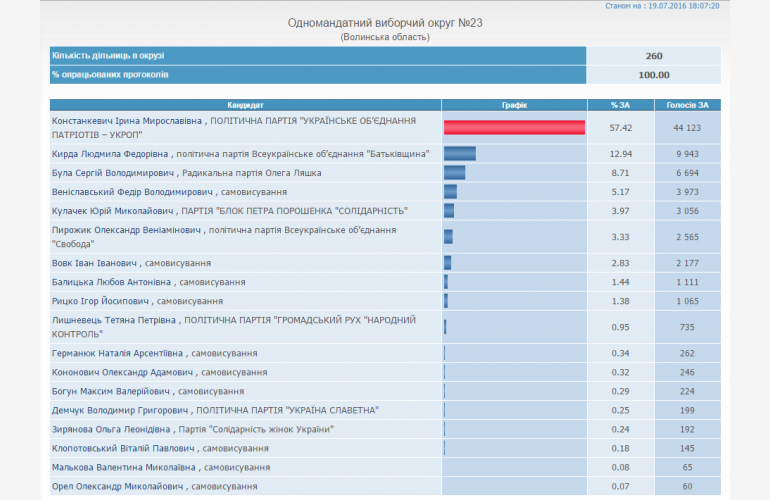This screenshot has width=770, height=500.
Task: Click the "Графік" column header
Action: click(x=514, y=105)
